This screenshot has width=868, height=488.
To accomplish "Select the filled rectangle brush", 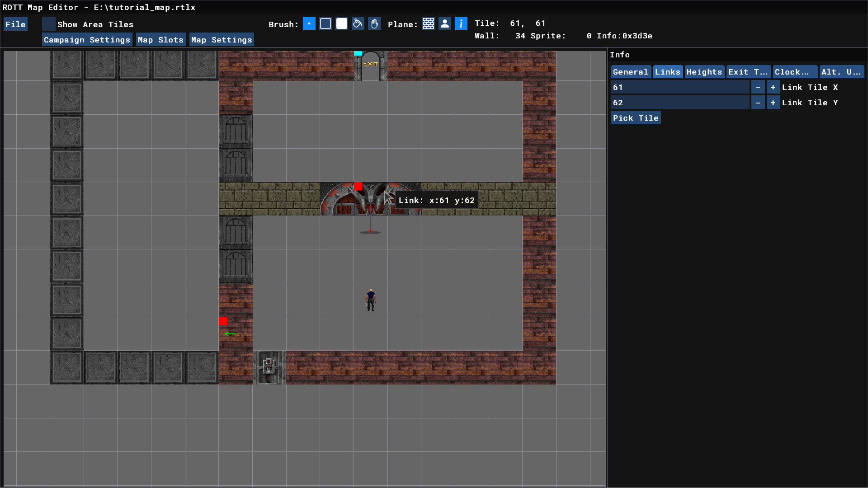I will coord(342,24).
